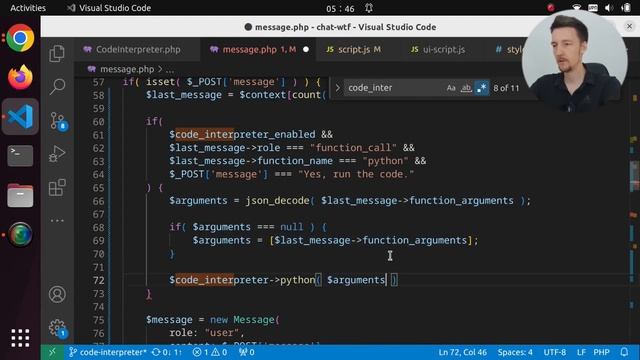The image size is (640, 360).
Task: Open Files manager from the dock
Action: coord(20,195)
